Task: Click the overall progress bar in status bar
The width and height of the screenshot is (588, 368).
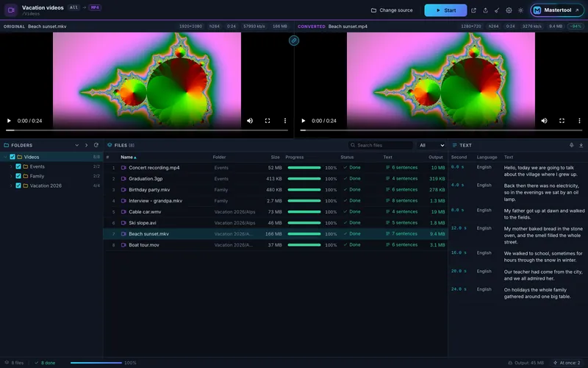Action: (x=96, y=363)
